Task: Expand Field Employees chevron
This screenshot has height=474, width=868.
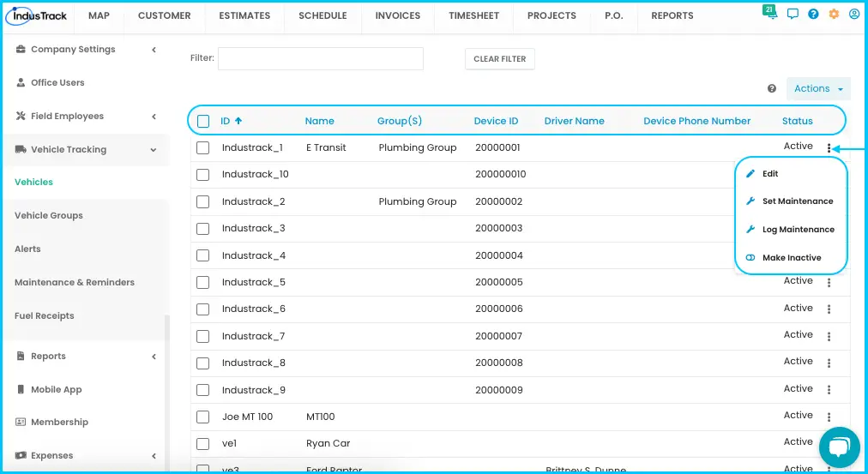Action: (154, 117)
